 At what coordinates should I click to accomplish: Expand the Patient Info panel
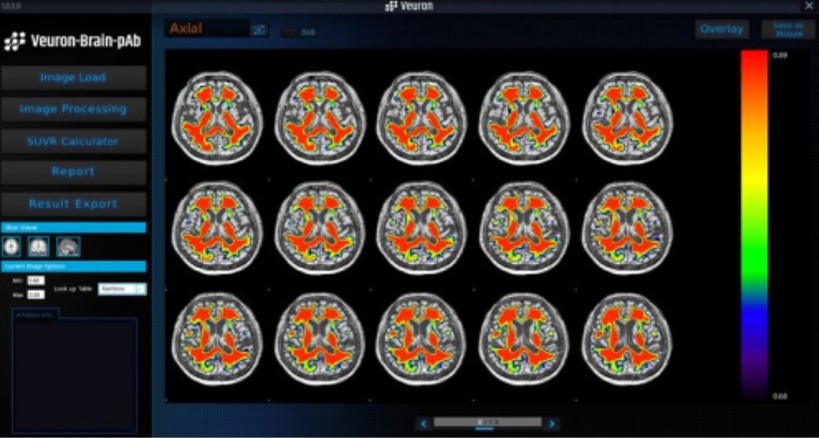pos(36,314)
